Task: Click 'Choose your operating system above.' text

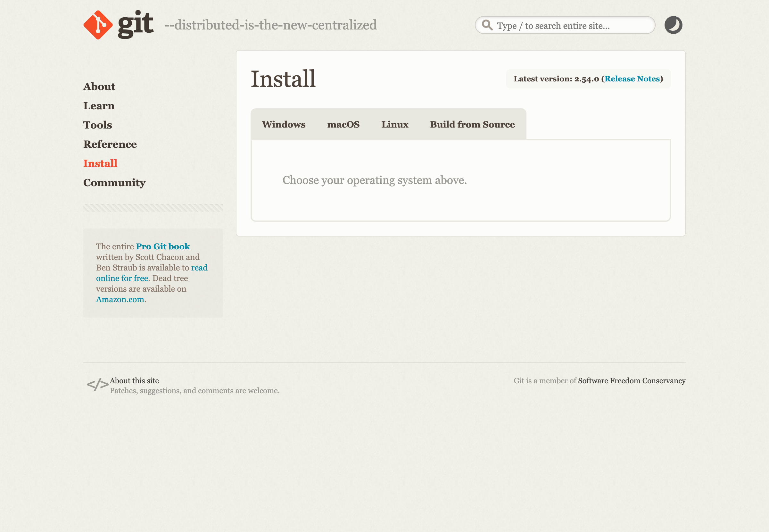Action: pyautogui.click(x=375, y=180)
